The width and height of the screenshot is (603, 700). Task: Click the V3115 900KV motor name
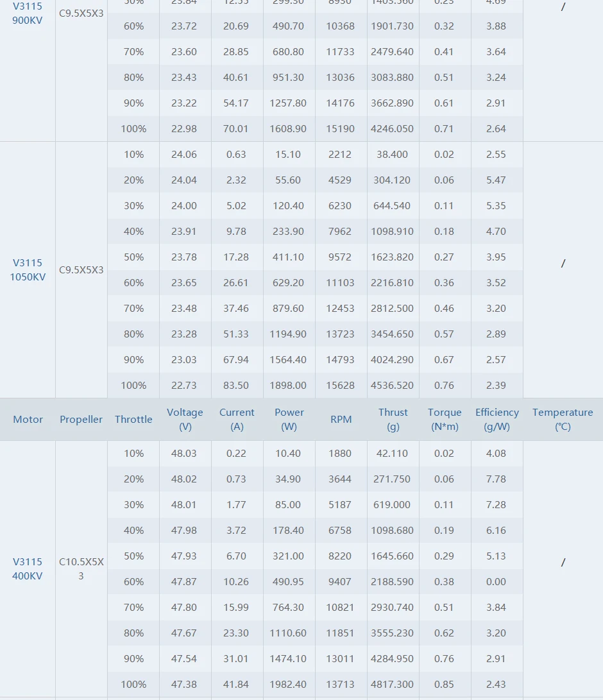[x=28, y=13]
